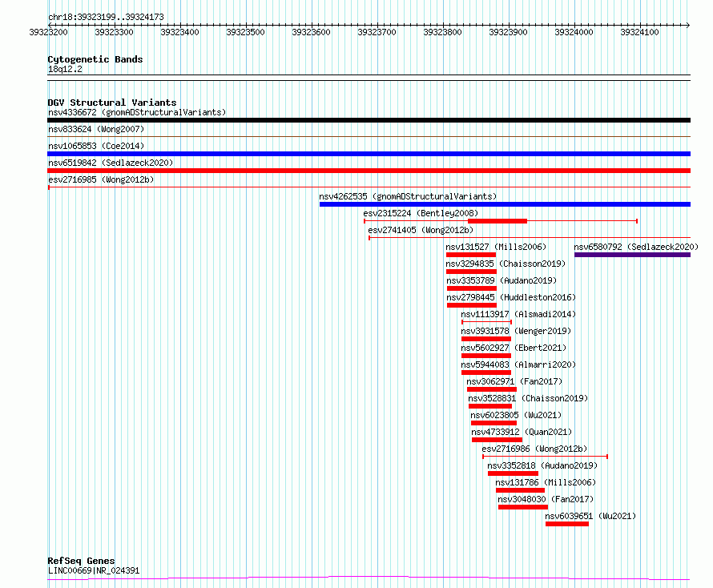Click the thin nsv1113917 variant line

486,322
